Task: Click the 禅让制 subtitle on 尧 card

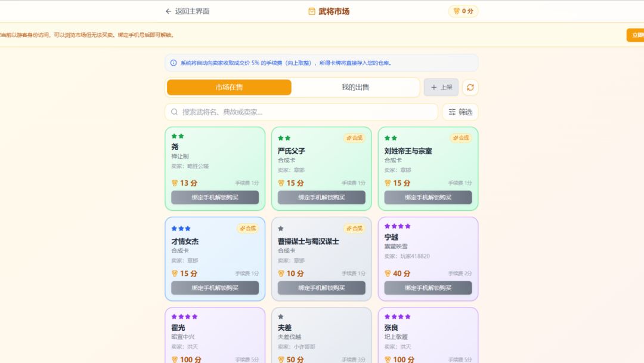Action: pyautogui.click(x=180, y=156)
